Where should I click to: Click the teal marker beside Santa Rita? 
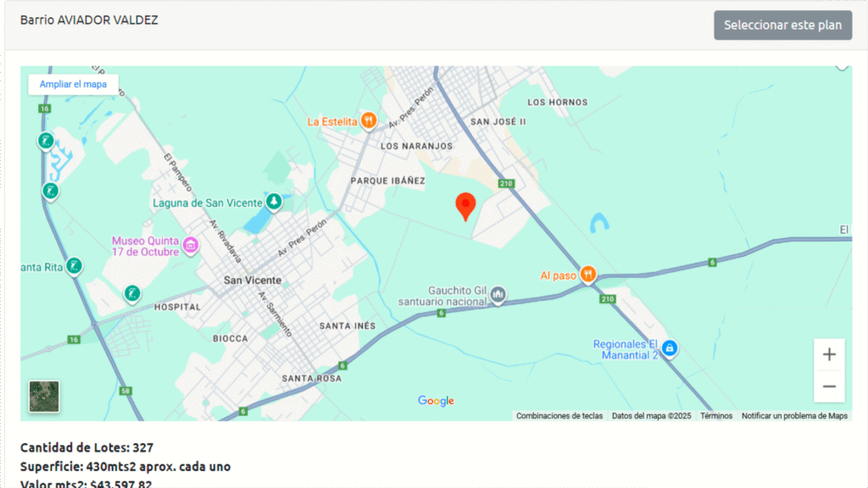click(74, 267)
